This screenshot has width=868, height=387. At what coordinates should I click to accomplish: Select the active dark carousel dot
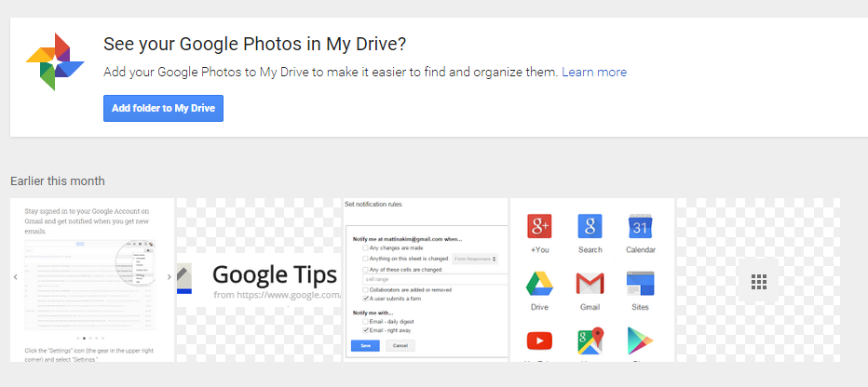(83, 338)
